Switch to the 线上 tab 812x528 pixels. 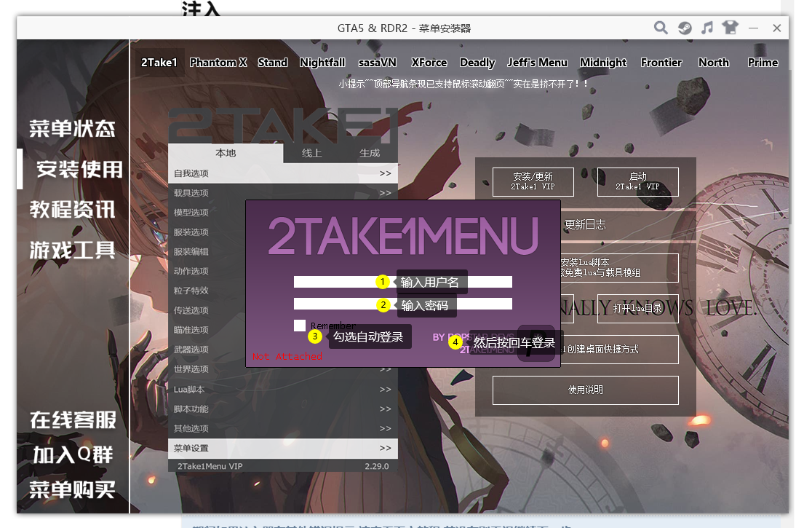312,153
